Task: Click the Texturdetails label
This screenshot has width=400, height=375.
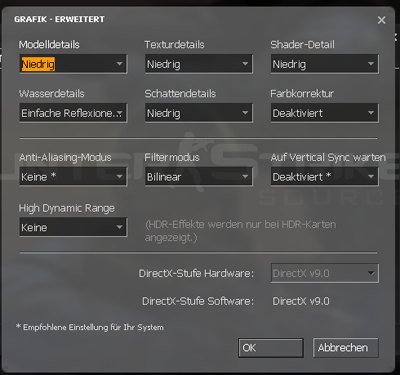Action: pyautogui.click(x=174, y=44)
